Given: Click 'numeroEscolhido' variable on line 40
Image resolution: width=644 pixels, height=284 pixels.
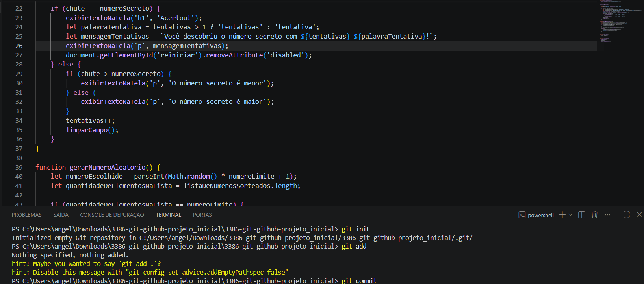Looking at the screenshot, I should click(x=94, y=176).
